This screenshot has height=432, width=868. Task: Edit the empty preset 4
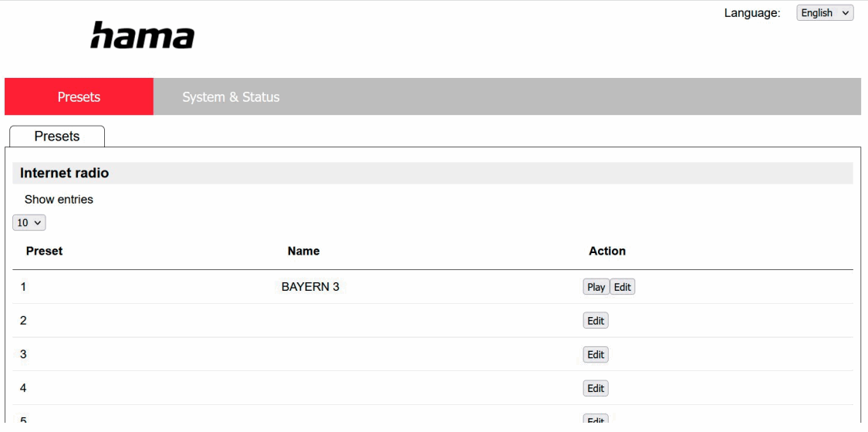596,389
